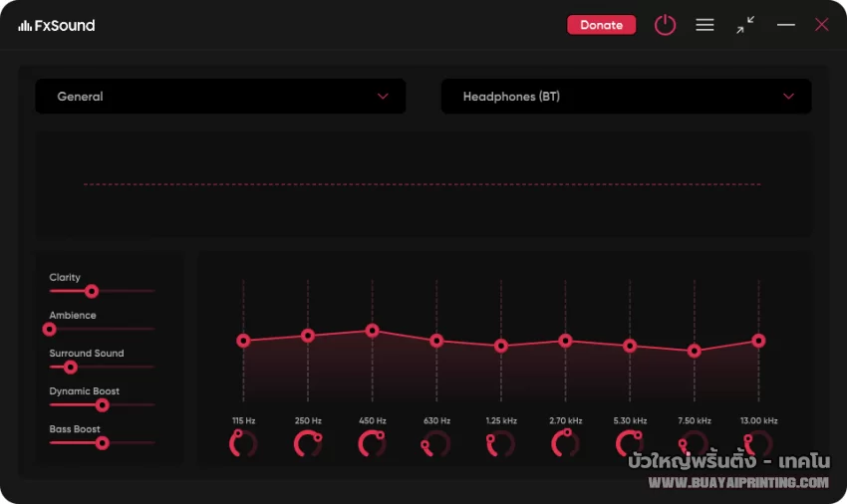Click the Bass Boost slider handle
The height and width of the screenshot is (504, 847).
[x=102, y=443]
